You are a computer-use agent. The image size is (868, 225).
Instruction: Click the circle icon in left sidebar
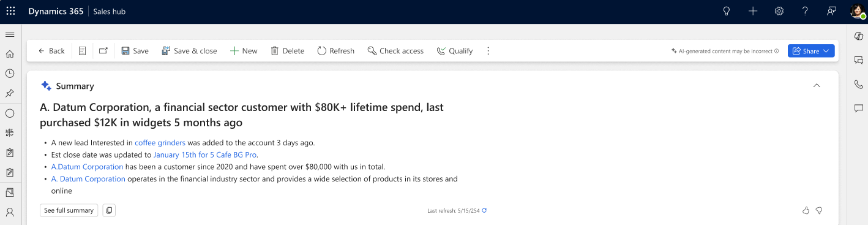[x=10, y=113]
